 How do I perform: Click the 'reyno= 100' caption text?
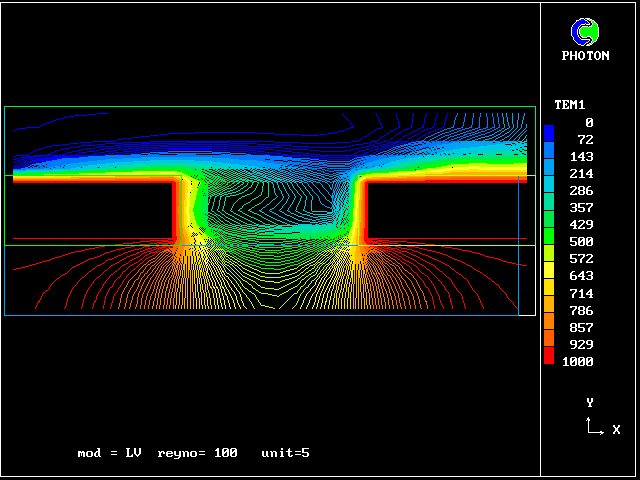point(197,453)
